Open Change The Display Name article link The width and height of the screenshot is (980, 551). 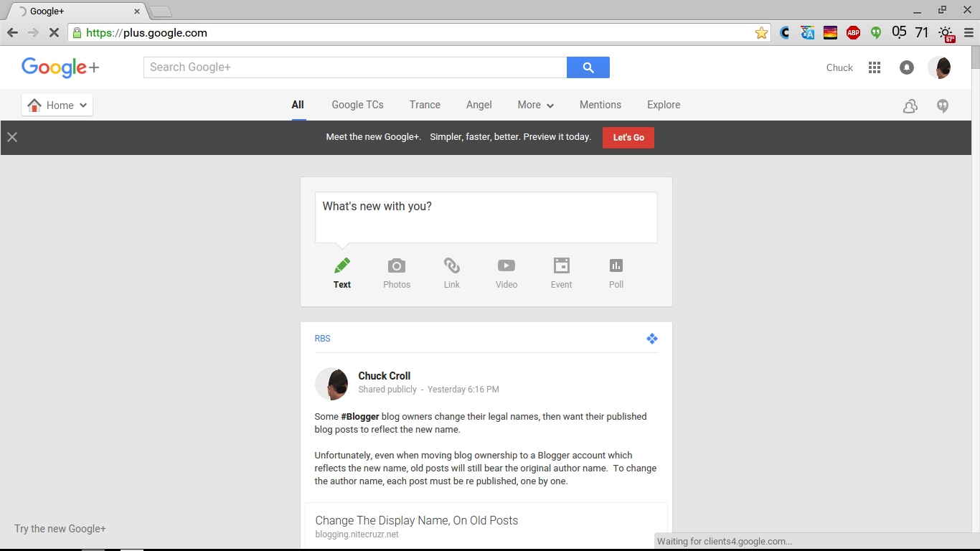click(x=416, y=521)
